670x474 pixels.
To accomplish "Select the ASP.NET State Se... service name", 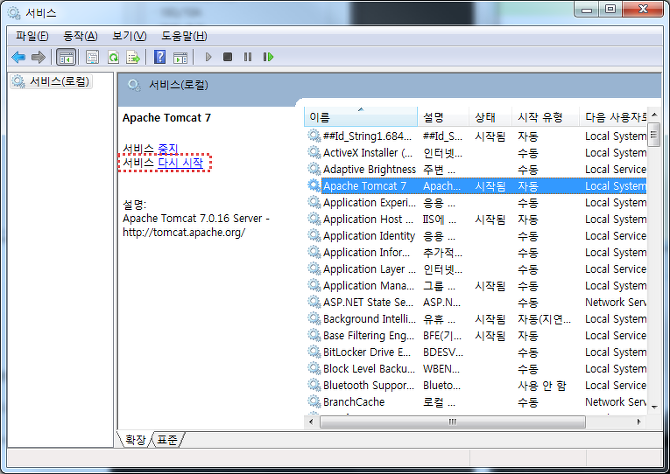I will [x=368, y=302].
